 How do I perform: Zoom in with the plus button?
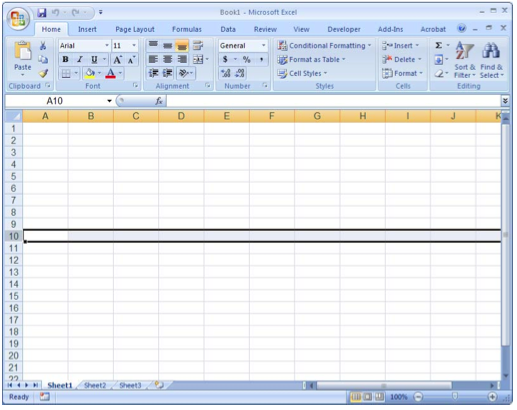pyautogui.click(x=492, y=397)
